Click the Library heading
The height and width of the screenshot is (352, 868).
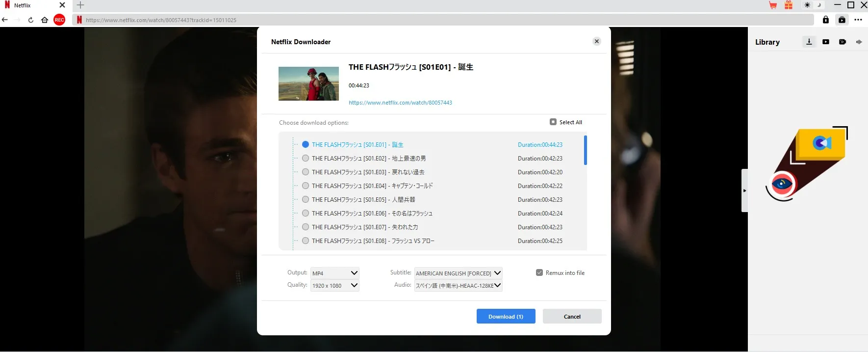tap(767, 42)
